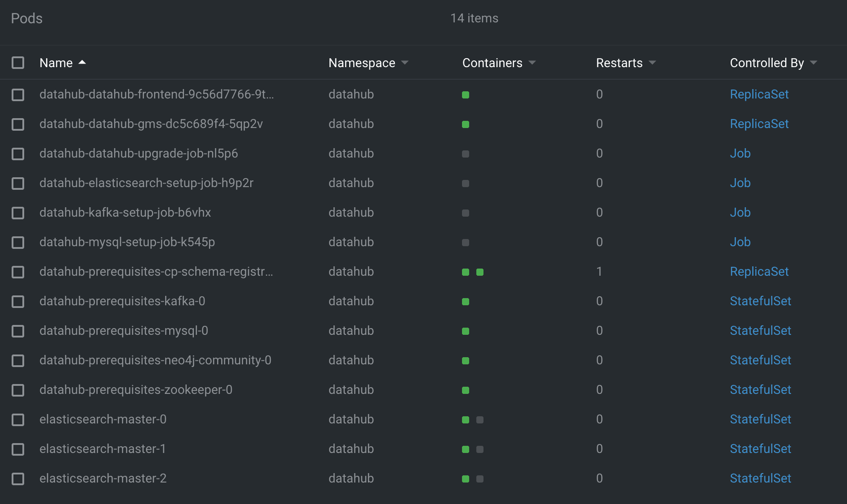This screenshot has height=504, width=847.
Task: Tick checkbox for datahub-elasticsearch-setup-job-h9p2r
Action: (18, 183)
